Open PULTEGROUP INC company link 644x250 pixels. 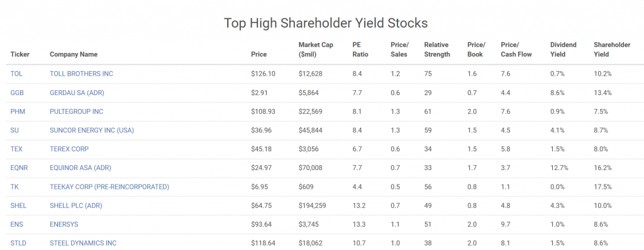[x=76, y=111]
